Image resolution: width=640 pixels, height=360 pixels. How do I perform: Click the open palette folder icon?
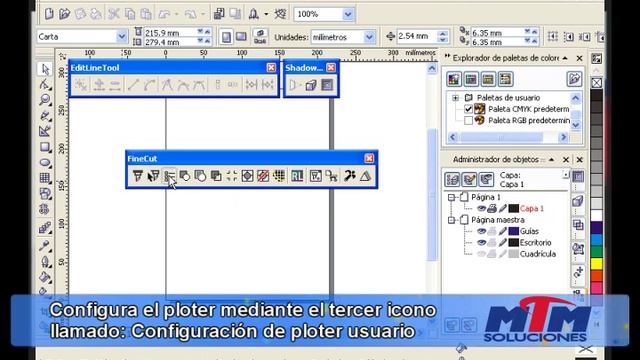tap(574, 79)
